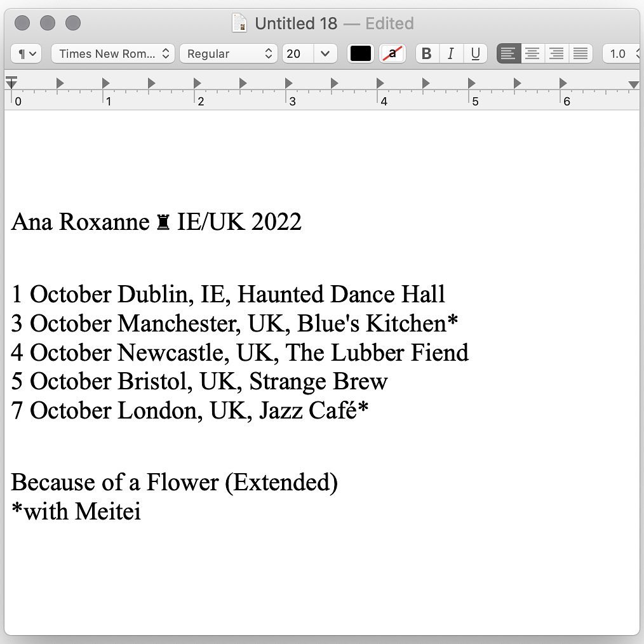
Task: Click the right margin marker on ruler
Action: 633,84
